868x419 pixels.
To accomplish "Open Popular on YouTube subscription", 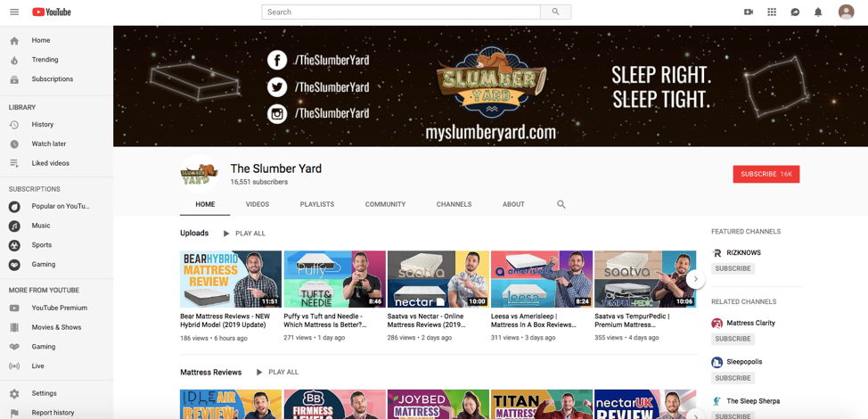I will 56,207.
